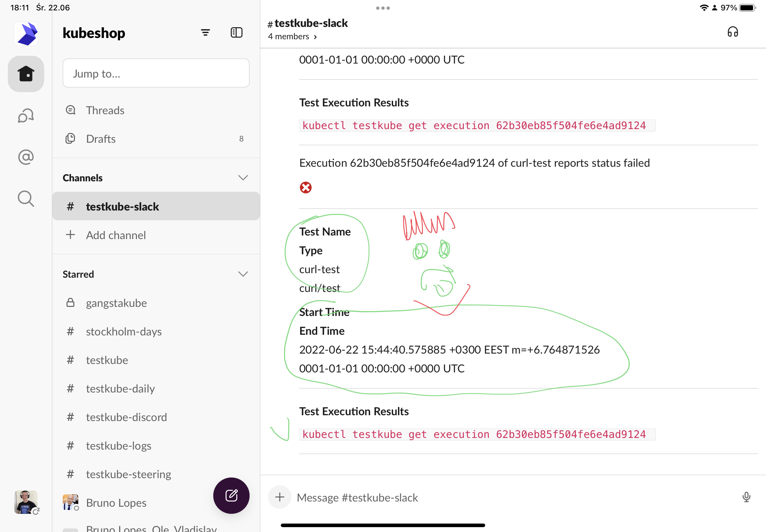Focus the Jump to search field
The height and width of the screenshot is (532, 766).
point(156,73)
